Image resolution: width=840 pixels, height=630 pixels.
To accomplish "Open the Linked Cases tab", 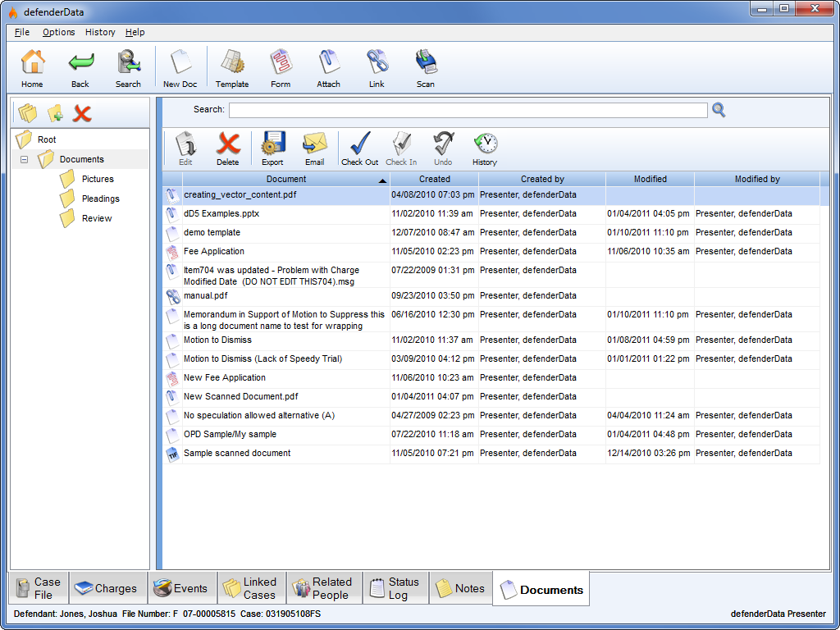I will tap(251, 588).
